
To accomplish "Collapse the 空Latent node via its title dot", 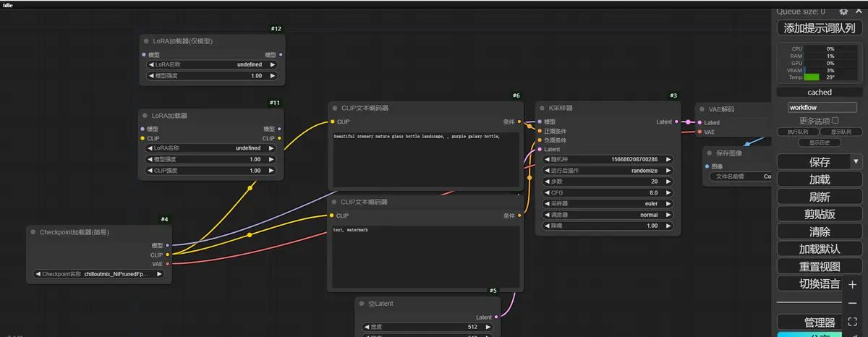I will click(362, 304).
